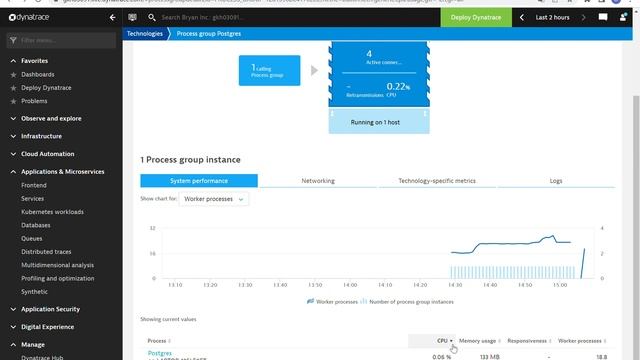This screenshot has width=640, height=360.
Task: Focus the Filter menu input field
Action: (x=61, y=40)
